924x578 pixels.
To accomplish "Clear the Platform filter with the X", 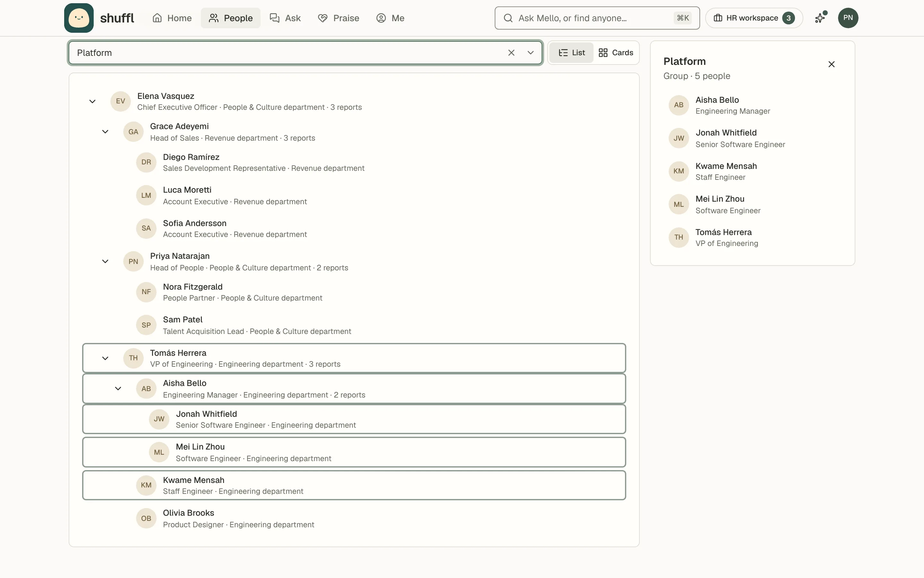I will pyautogui.click(x=511, y=53).
